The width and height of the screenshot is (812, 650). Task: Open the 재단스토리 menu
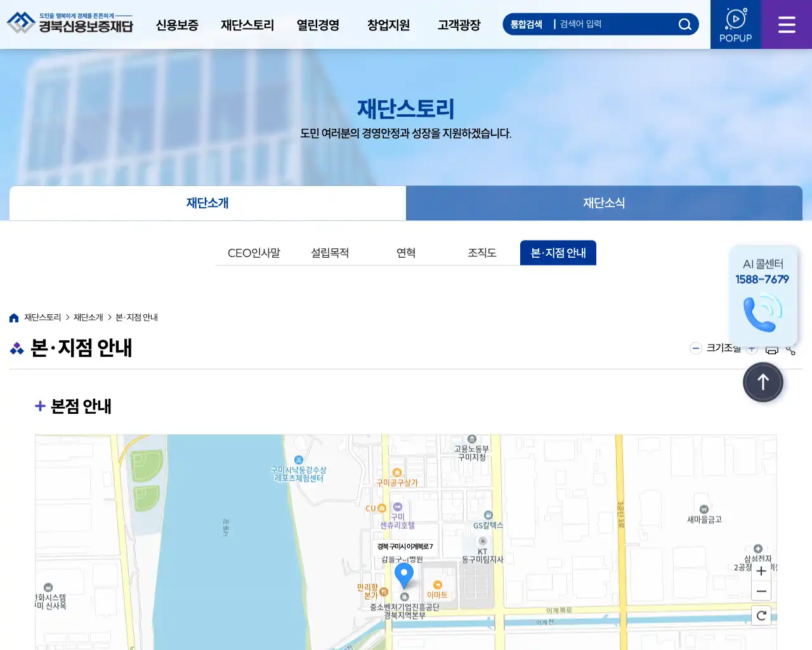point(247,25)
